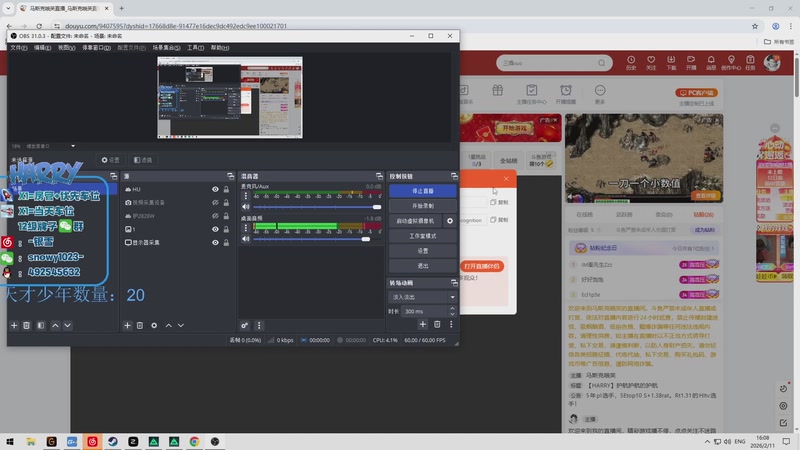The width and height of the screenshot is (800, 450).
Task: Open 桌面音频 channel three-dot options
Action: 246,228
